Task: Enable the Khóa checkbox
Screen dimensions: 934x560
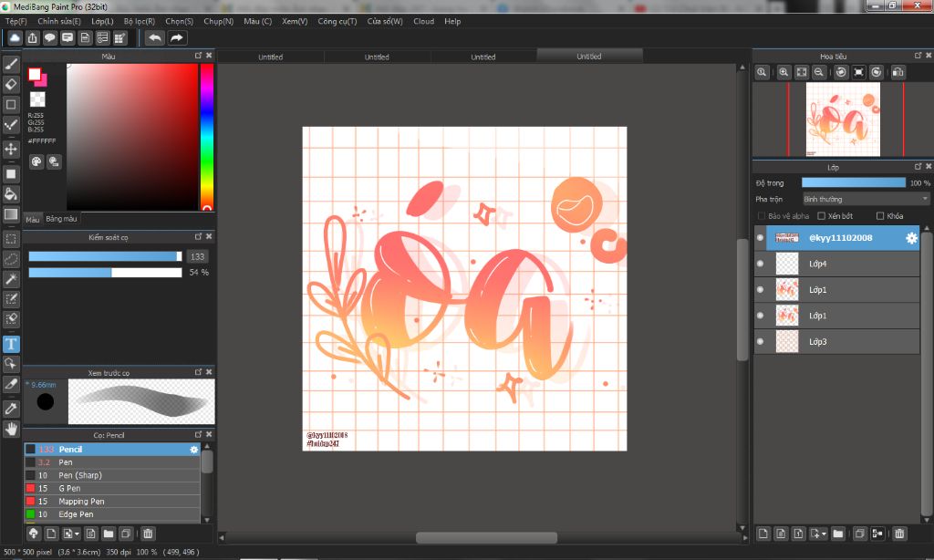Action: pyautogui.click(x=880, y=215)
